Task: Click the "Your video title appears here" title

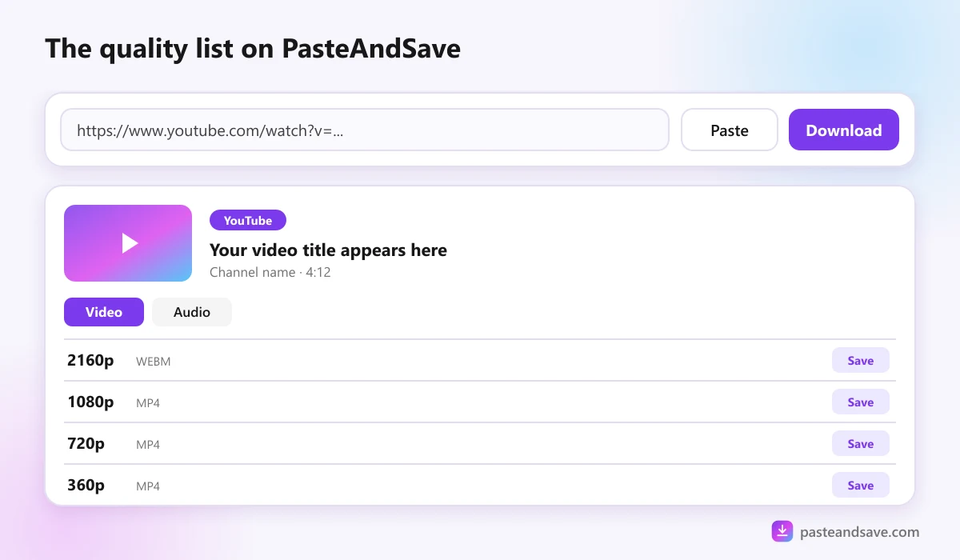Action: pyautogui.click(x=328, y=250)
